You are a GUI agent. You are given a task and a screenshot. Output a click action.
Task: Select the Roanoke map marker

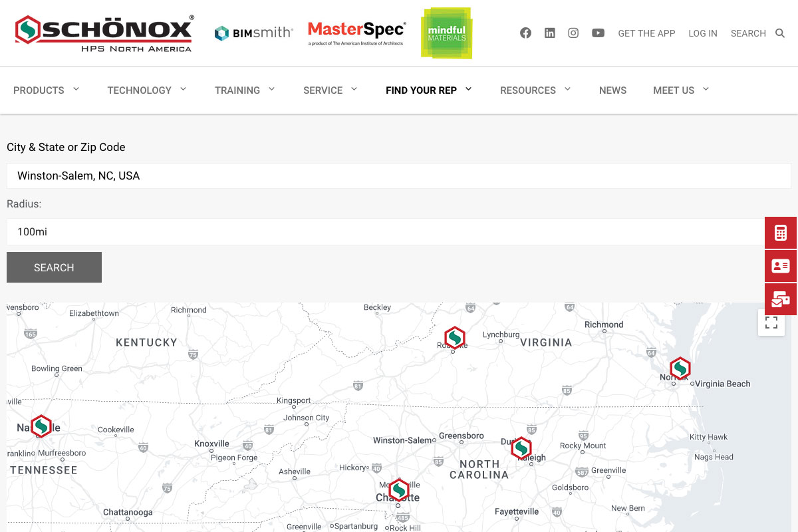pyautogui.click(x=454, y=337)
